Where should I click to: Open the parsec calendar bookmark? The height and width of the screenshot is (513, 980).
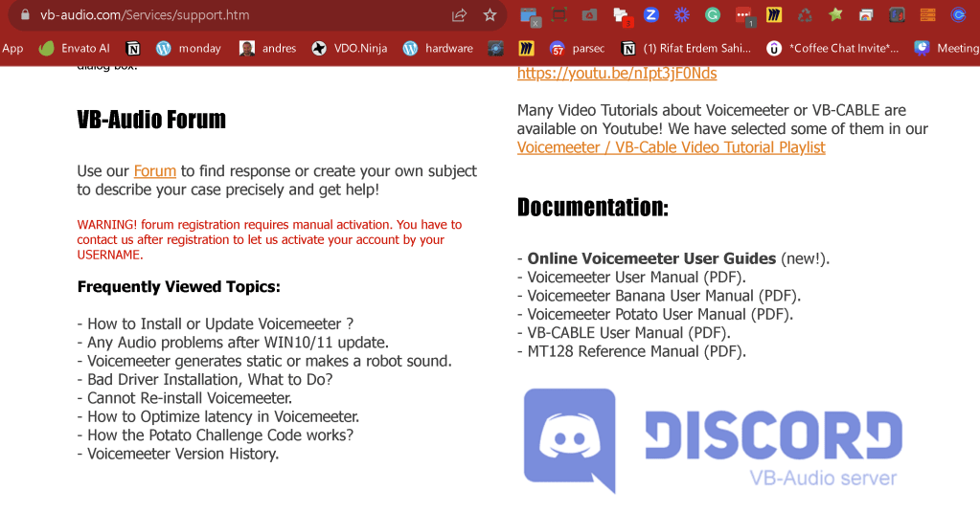click(577, 48)
